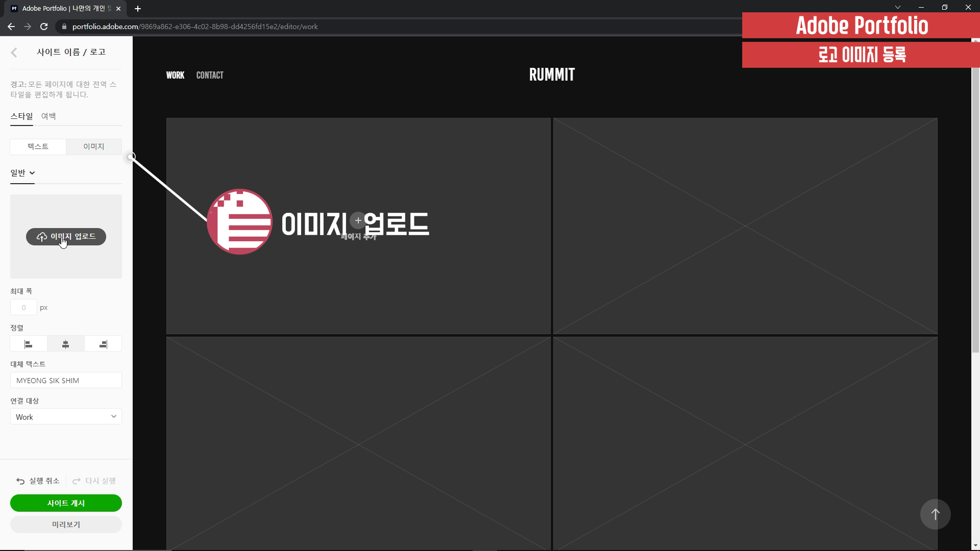This screenshot has height=551, width=980.
Task: Reload the browser page
Action: click(44, 27)
